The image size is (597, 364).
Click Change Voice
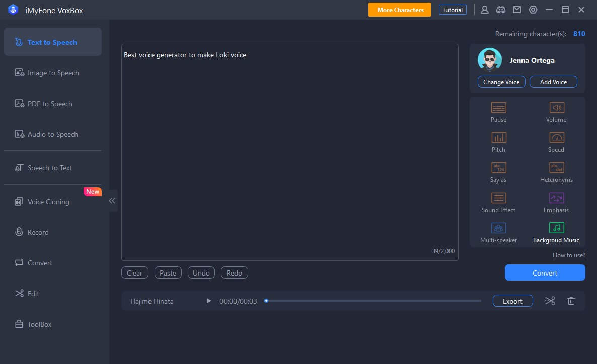click(x=501, y=82)
